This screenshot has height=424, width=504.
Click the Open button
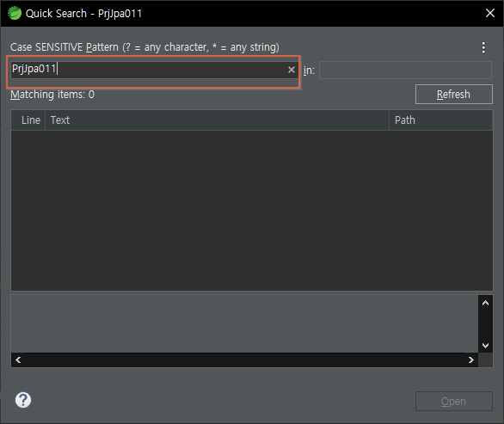click(454, 401)
